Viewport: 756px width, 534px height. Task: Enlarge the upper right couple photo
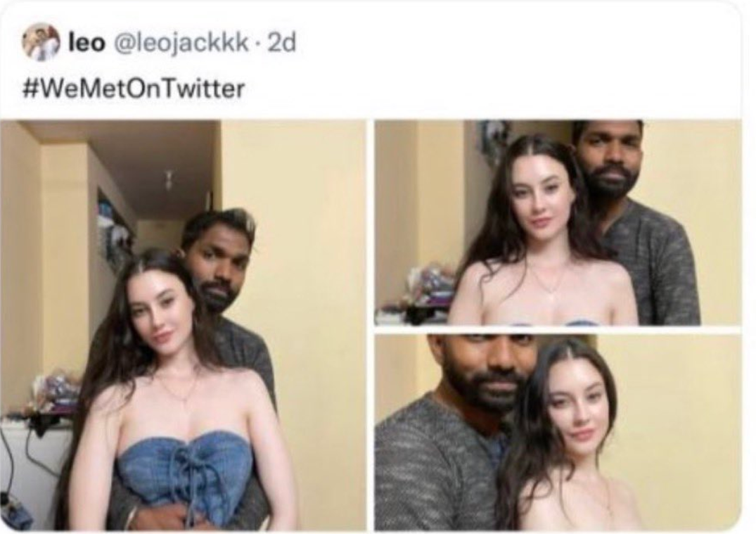[558, 223]
